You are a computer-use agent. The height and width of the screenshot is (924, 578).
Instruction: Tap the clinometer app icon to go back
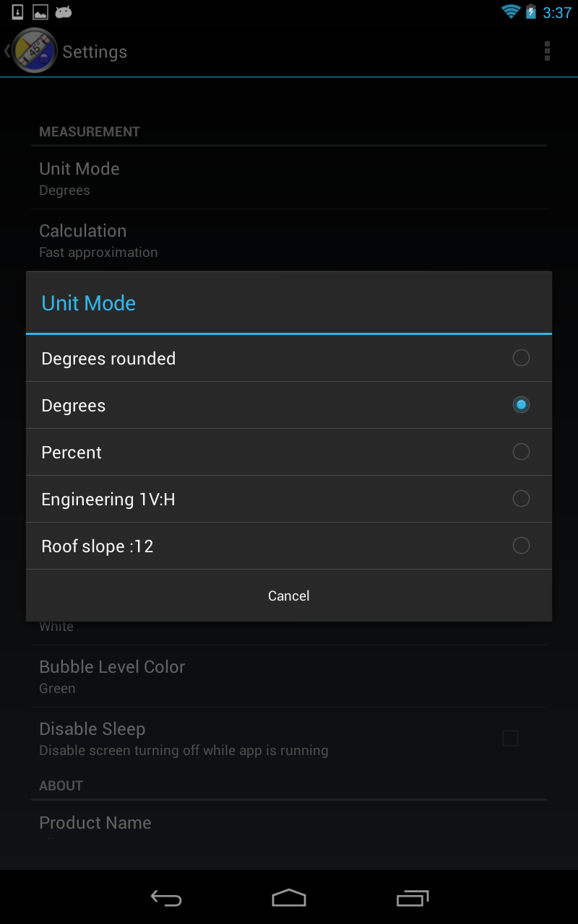(33, 51)
